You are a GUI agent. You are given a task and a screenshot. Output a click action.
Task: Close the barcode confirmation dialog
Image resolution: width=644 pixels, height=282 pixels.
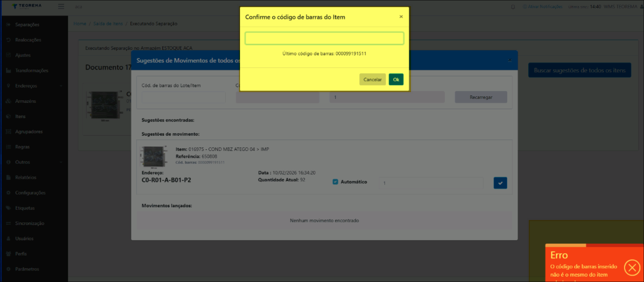click(401, 17)
